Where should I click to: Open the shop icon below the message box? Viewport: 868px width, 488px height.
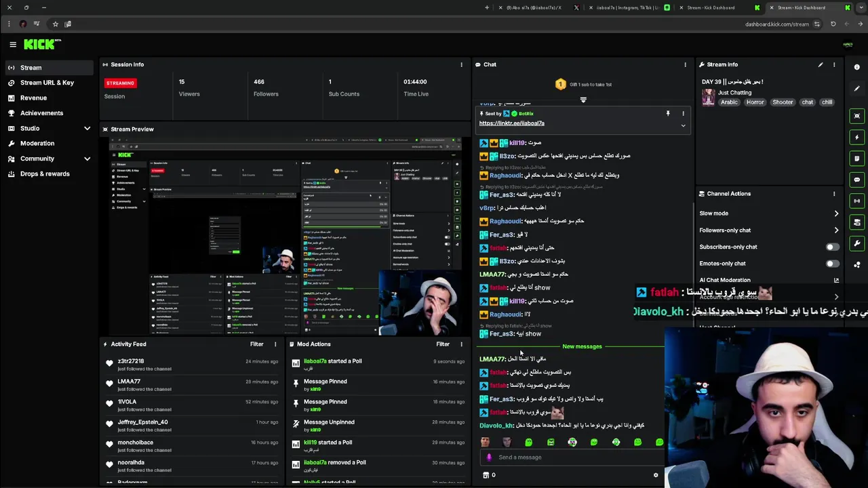(x=486, y=475)
